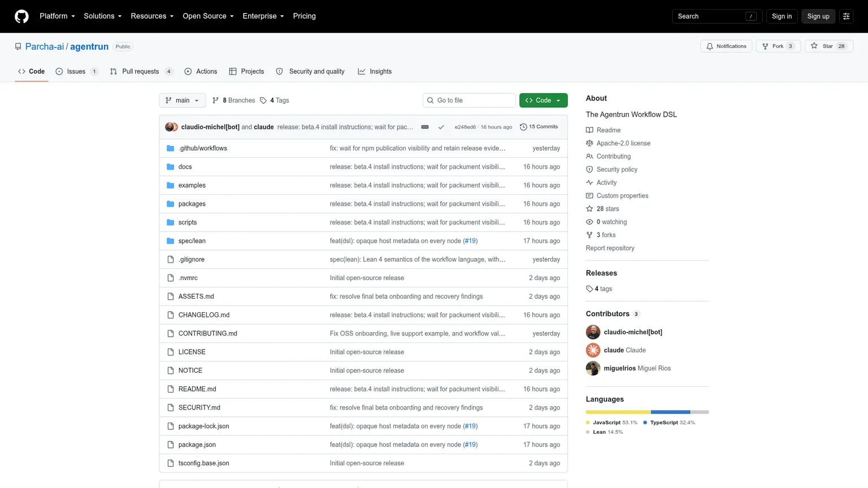Click the history clock icon beside 15 Commits
868x488 pixels.
523,127
